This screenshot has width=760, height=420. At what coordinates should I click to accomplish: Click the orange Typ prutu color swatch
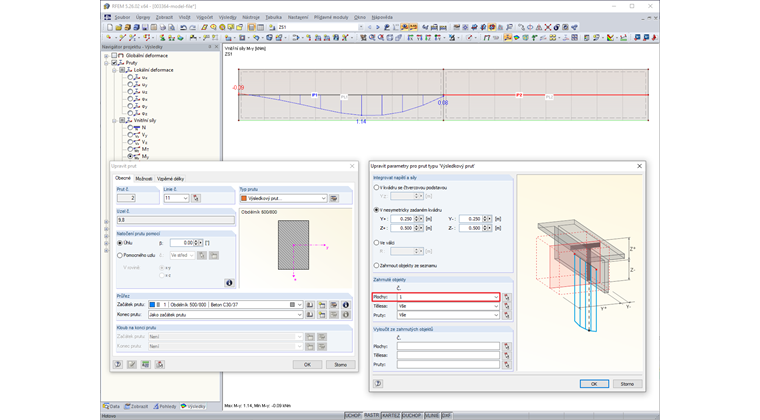244,198
